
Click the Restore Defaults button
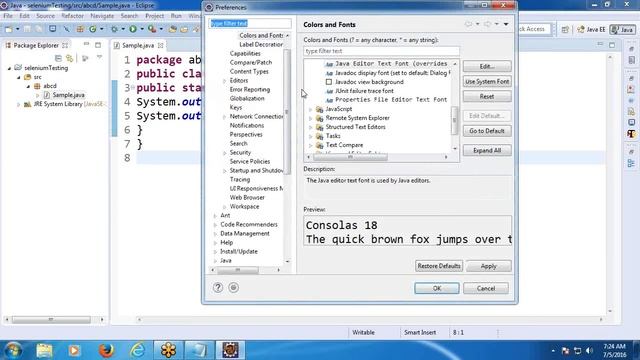click(439, 266)
